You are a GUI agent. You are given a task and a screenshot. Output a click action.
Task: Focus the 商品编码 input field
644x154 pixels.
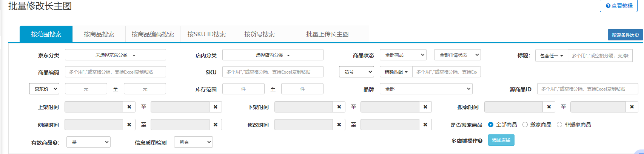(x=115, y=72)
